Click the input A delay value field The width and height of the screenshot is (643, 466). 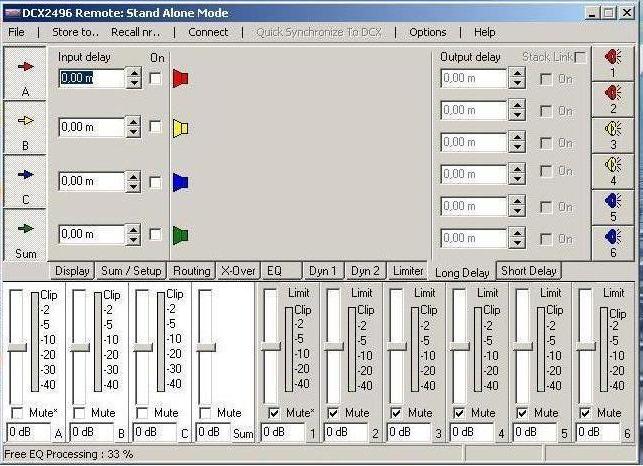[92, 78]
